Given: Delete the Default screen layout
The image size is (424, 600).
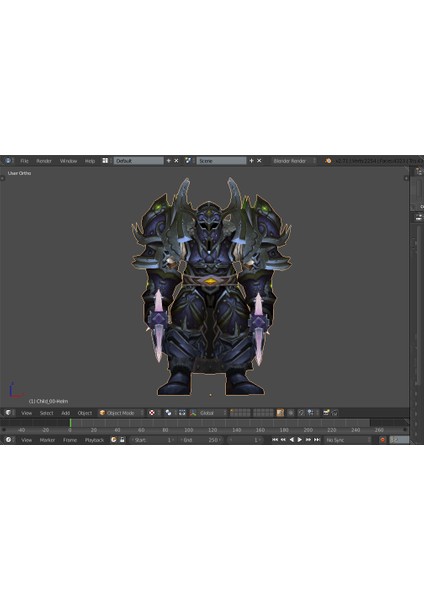Looking at the screenshot, I should point(176,161).
